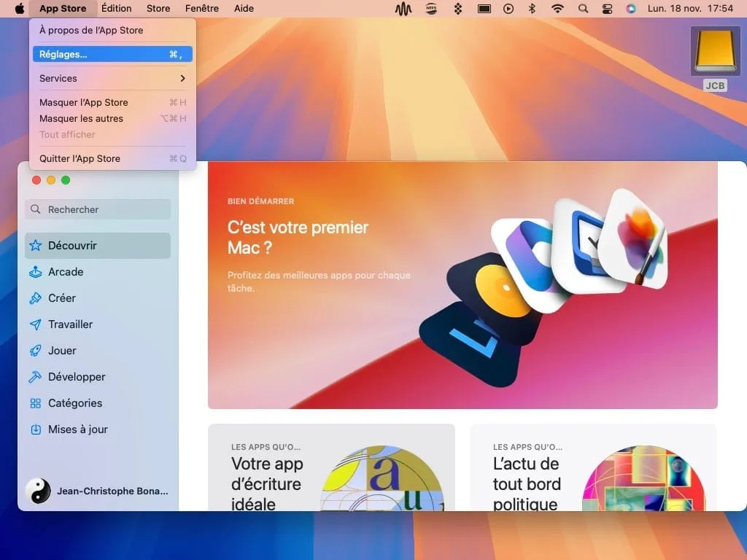The width and height of the screenshot is (747, 560).
Task: Click the play circle menu bar icon
Action: point(508,9)
